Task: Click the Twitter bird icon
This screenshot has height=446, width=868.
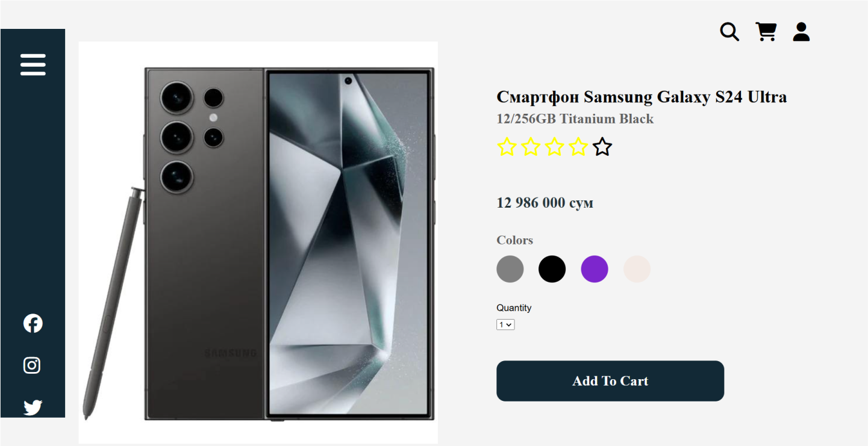Action: click(x=33, y=407)
